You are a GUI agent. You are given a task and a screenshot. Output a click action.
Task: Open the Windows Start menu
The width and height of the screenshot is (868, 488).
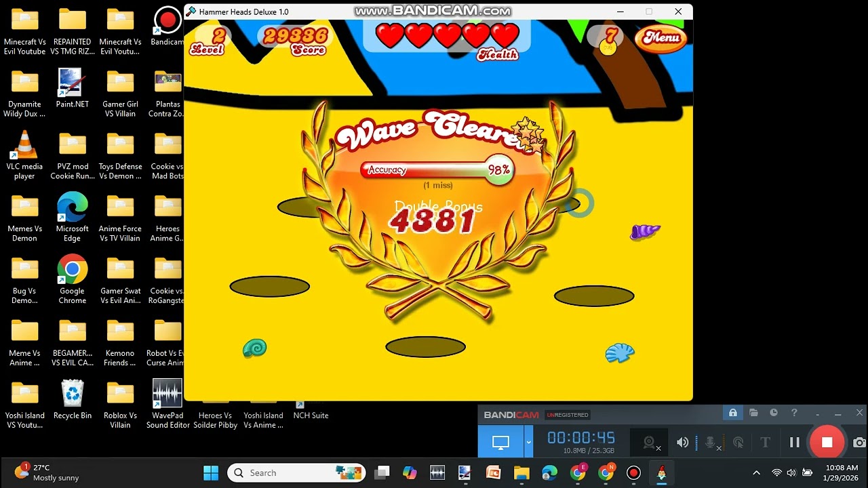[x=211, y=472]
